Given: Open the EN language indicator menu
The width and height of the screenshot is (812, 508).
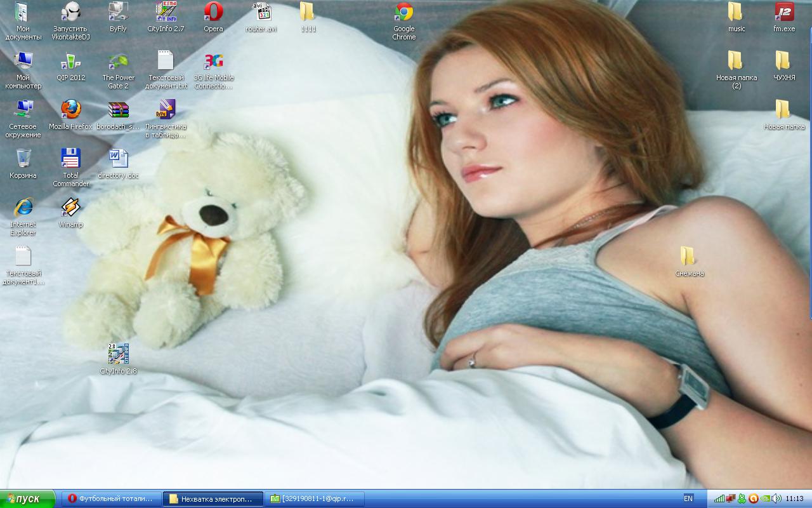Looking at the screenshot, I should click(688, 499).
